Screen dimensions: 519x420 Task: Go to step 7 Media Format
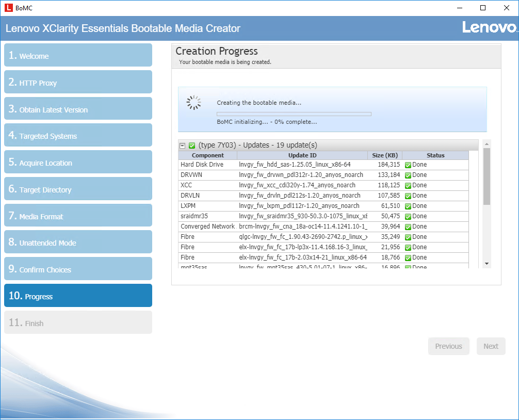click(78, 216)
